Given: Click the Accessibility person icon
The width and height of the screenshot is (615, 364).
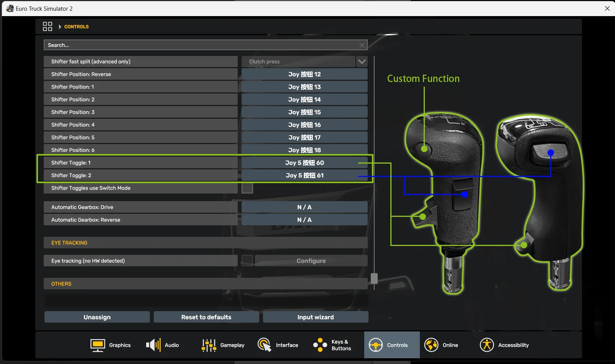Looking at the screenshot, I should pyautogui.click(x=487, y=345).
